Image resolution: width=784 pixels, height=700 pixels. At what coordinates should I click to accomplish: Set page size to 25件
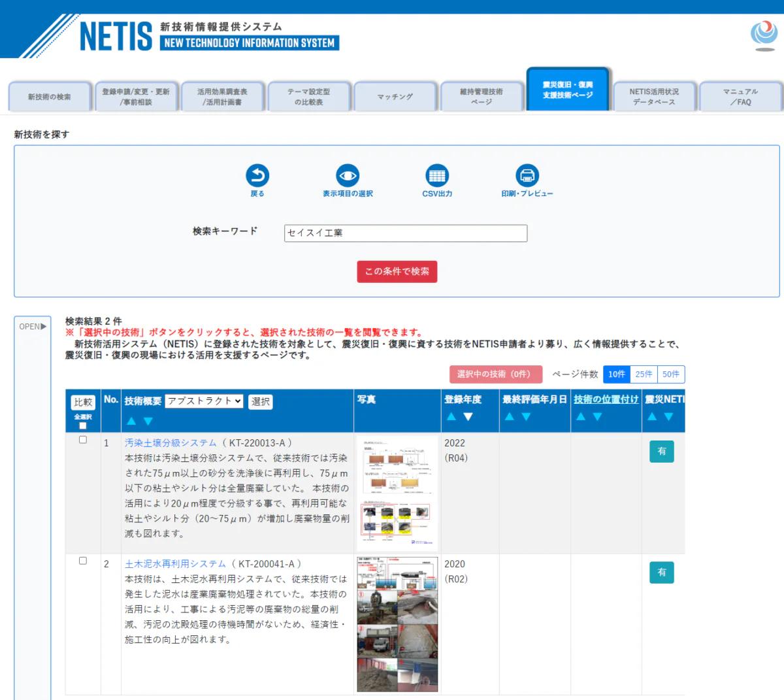point(645,374)
